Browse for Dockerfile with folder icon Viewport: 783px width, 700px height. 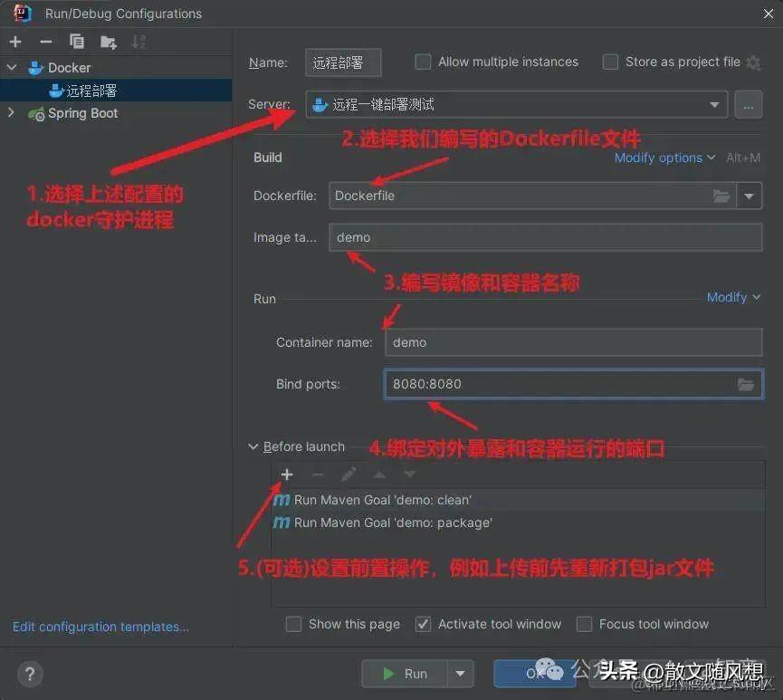721,196
